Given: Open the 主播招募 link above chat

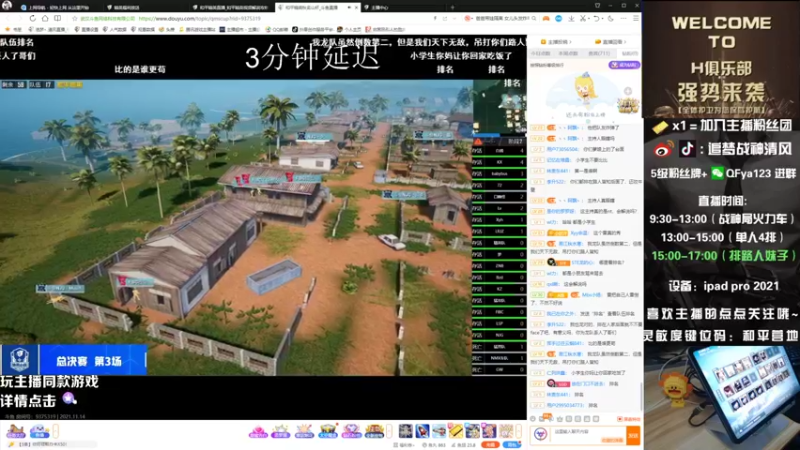Looking at the screenshot, I should pyautogui.click(x=556, y=42).
